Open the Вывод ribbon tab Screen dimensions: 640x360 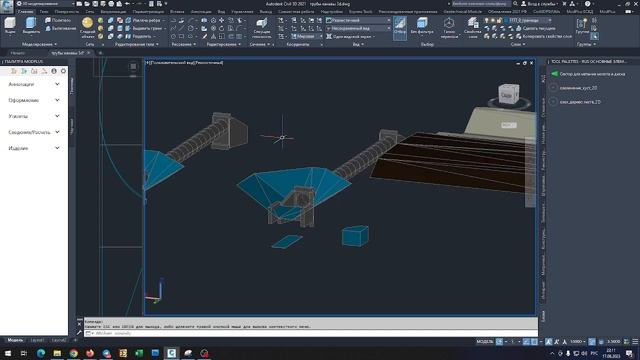pyautogui.click(x=265, y=12)
